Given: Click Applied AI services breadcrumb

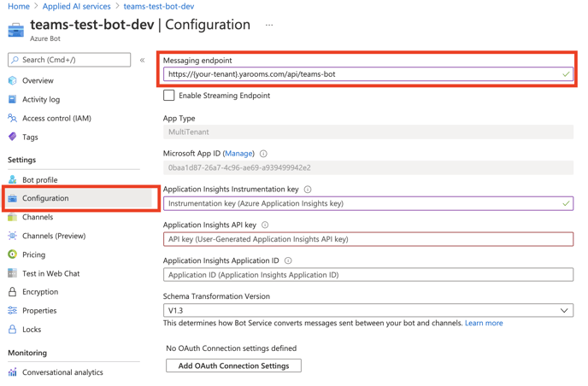Looking at the screenshot, I should click(77, 6).
